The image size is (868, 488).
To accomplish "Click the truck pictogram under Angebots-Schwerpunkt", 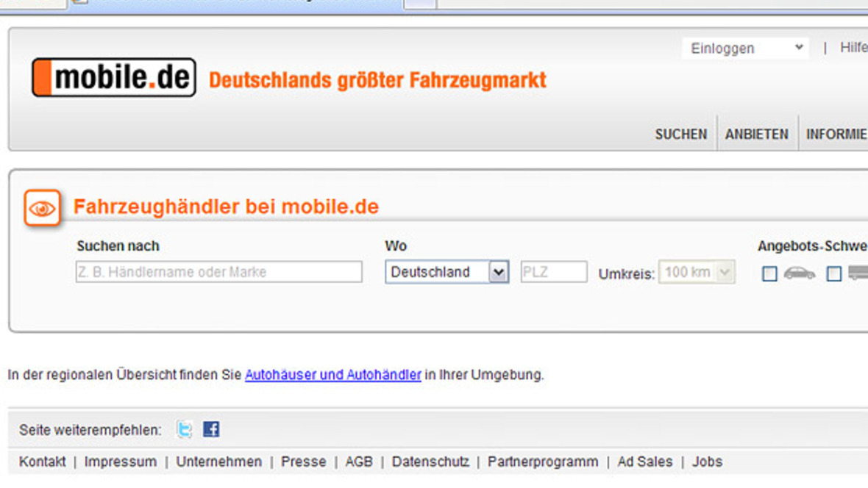I will coord(858,273).
